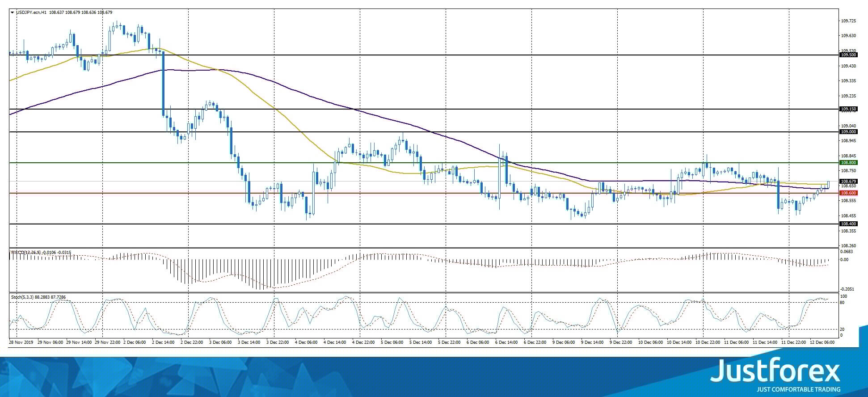This screenshot has width=868, height=397.
Task: Click the 109.430 price axis value
Action: [849, 66]
